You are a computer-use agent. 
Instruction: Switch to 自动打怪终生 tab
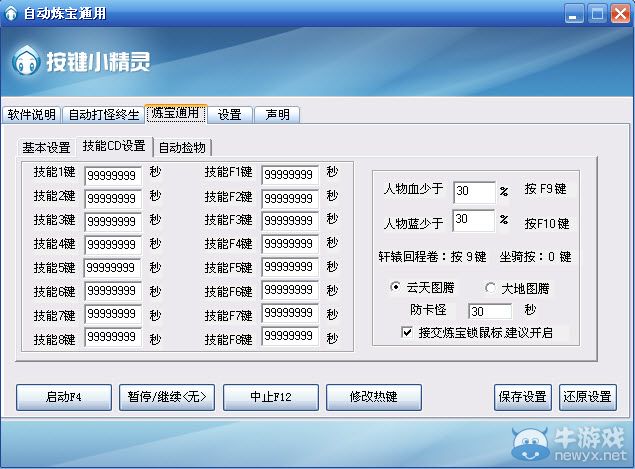[x=103, y=115]
